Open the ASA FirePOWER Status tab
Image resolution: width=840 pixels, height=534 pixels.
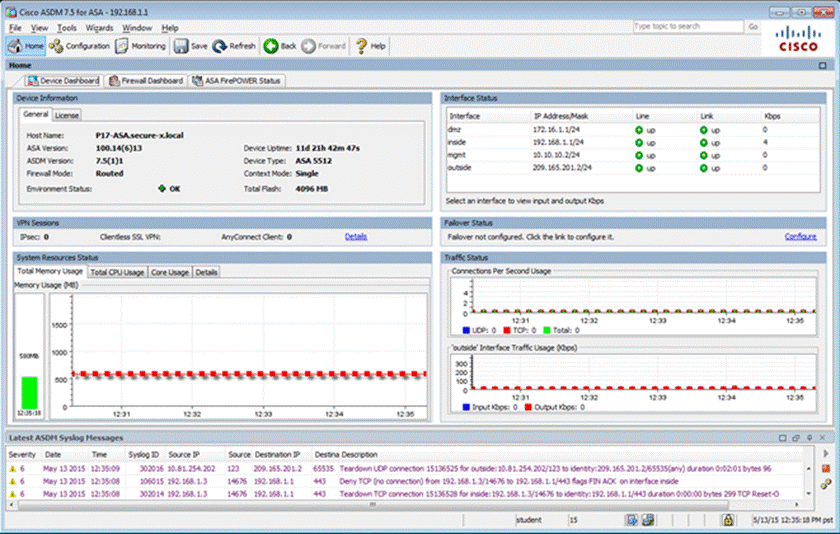click(x=238, y=80)
